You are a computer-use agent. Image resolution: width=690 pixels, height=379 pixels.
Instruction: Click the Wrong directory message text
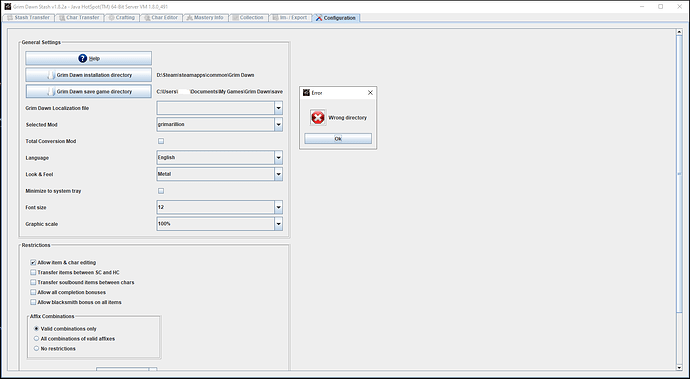(x=348, y=118)
